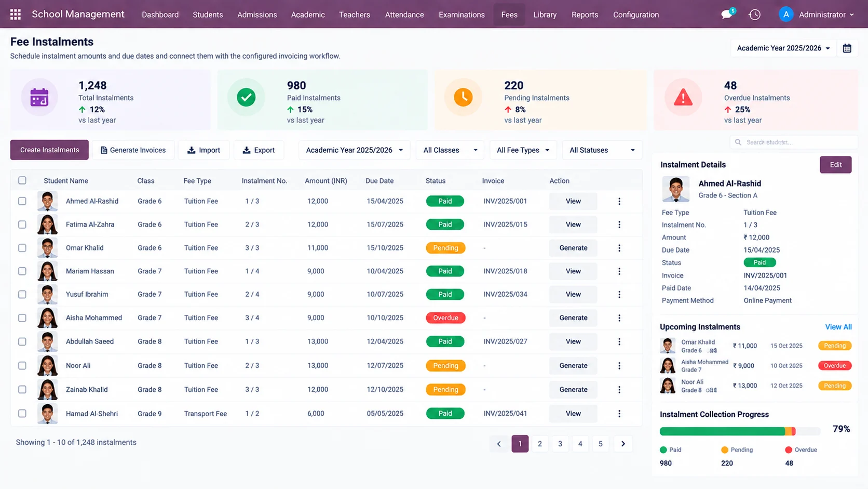Click the Overdue Instalments warning icon

pyautogui.click(x=683, y=97)
